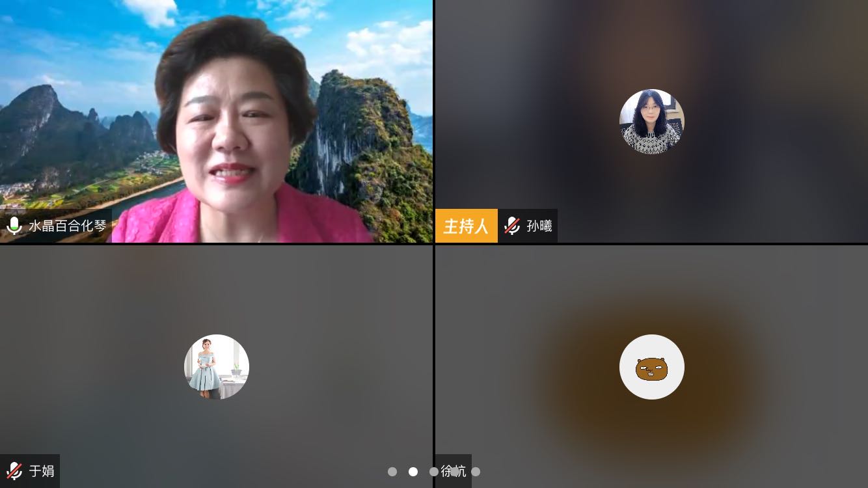Click the cartoon bear avatar of 徐航
The image size is (868, 488).
tap(651, 367)
